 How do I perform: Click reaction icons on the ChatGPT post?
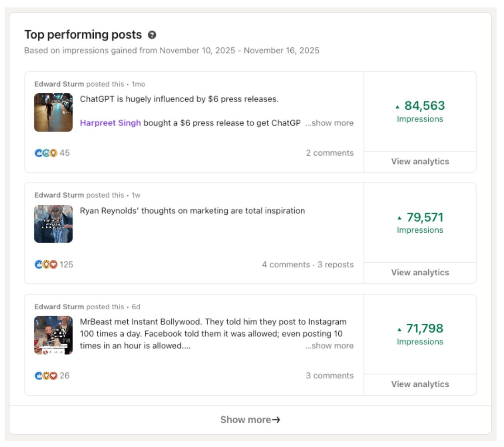point(46,153)
